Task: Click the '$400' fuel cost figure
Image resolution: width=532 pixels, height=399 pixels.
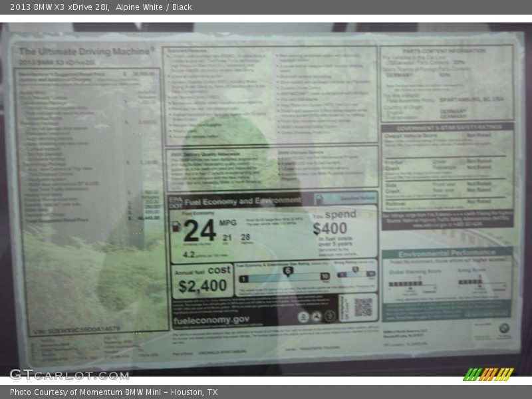Action: coord(330,228)
